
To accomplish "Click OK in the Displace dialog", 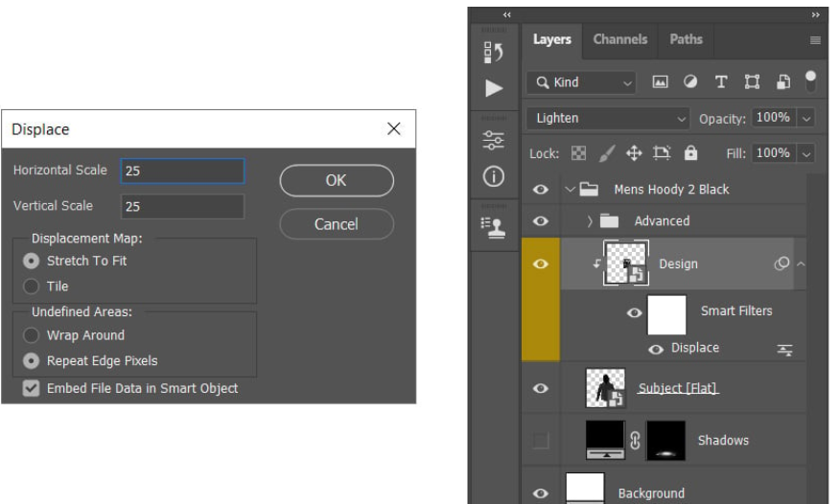I will pos(337,181).
